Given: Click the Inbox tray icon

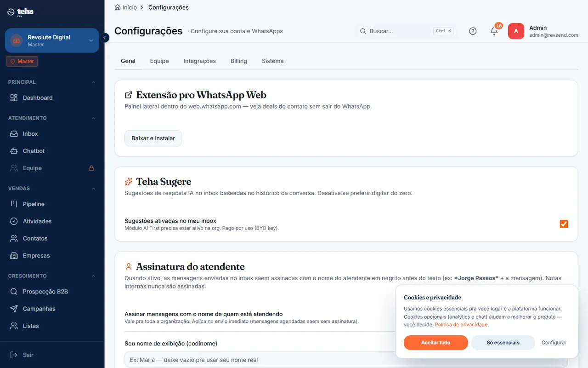Looking at the screenshot, I should (x=14, y=134).
